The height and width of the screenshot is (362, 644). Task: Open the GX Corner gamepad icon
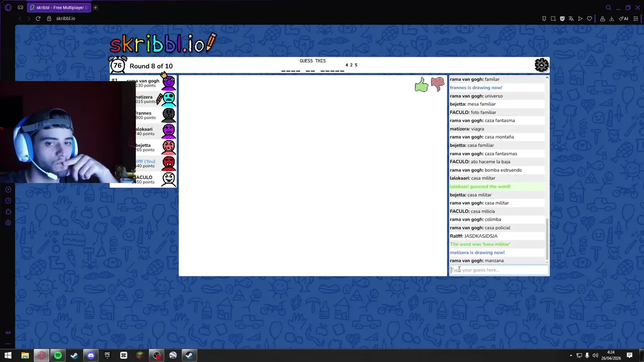coord(20,8)
